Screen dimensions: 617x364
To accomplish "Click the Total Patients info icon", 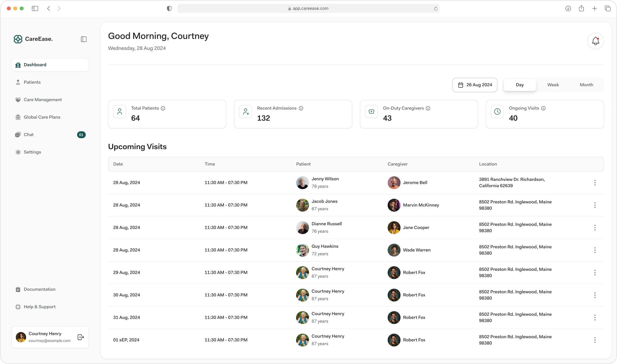I will coord(163,108).
